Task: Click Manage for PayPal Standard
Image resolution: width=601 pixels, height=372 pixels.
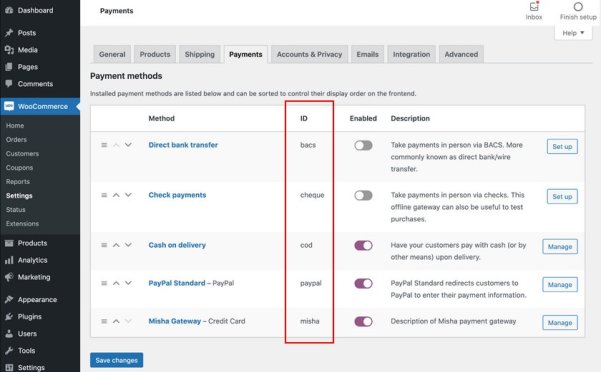Action: tap(560, 285)
